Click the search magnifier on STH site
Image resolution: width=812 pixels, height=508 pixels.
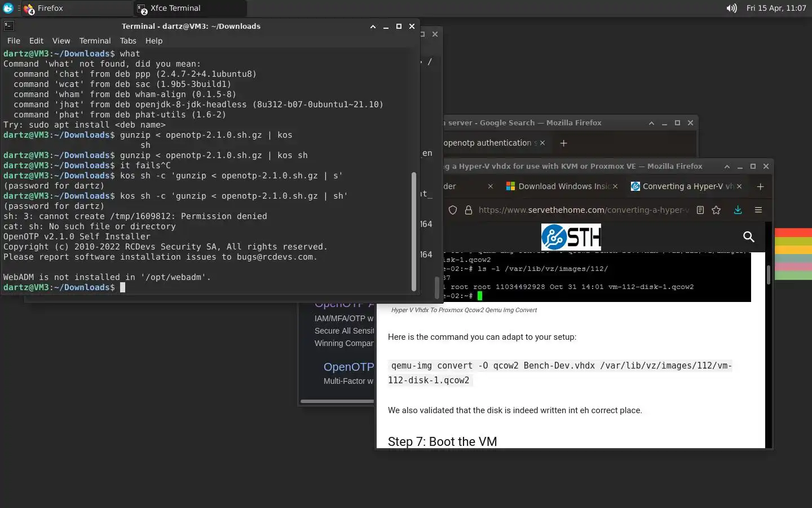point(748,237)
